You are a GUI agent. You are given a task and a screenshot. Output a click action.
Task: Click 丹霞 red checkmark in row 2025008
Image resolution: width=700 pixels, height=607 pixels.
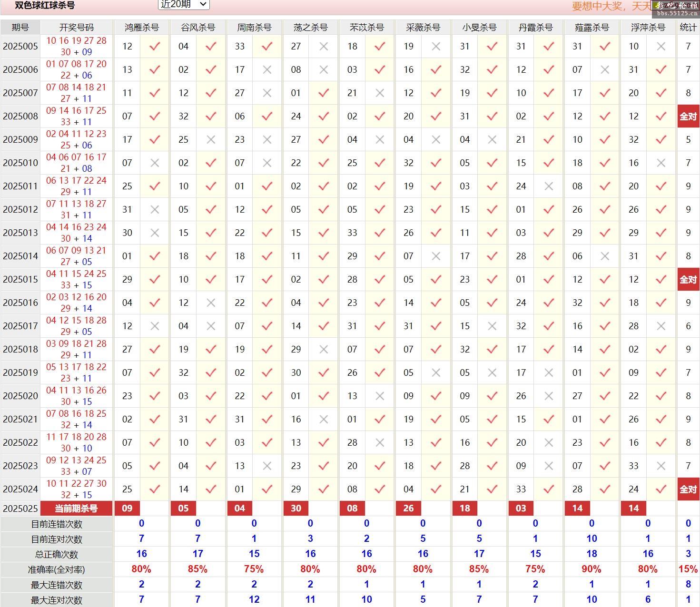[549, 116]
